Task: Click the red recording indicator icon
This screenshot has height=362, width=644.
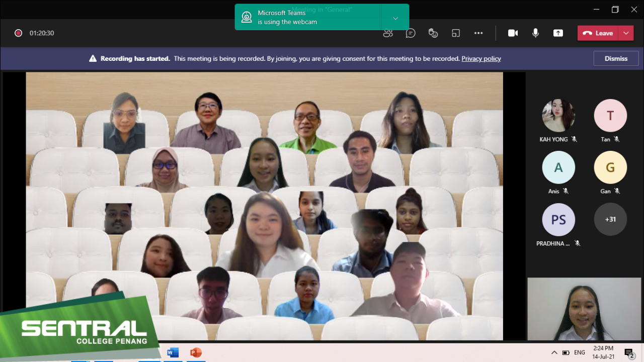Action: coord(19,33)
